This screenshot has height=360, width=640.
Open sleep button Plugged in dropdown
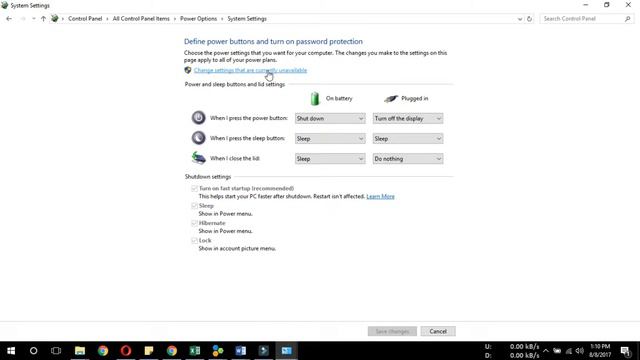(408, 139)
